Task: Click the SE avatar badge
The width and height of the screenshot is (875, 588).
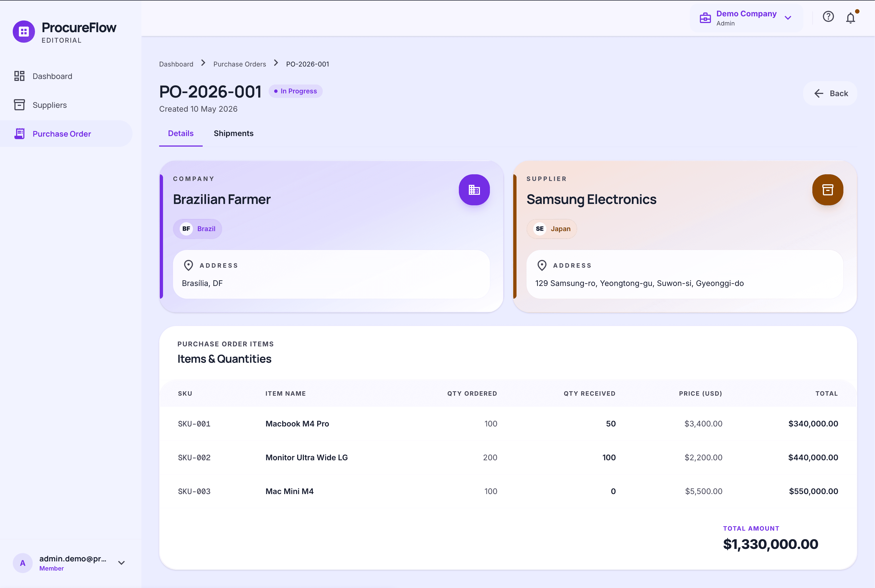Action: point(540,229)
